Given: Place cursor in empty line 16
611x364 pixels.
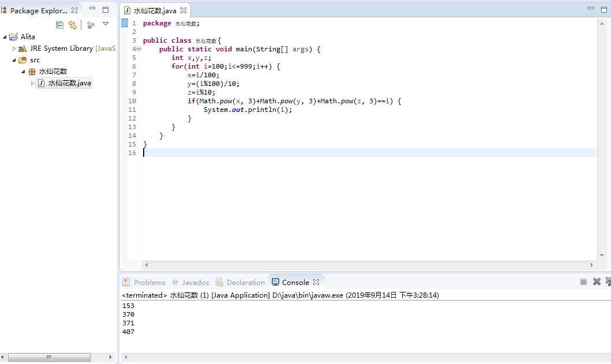Looking at the screenshot, I should (x=369, y=153).
